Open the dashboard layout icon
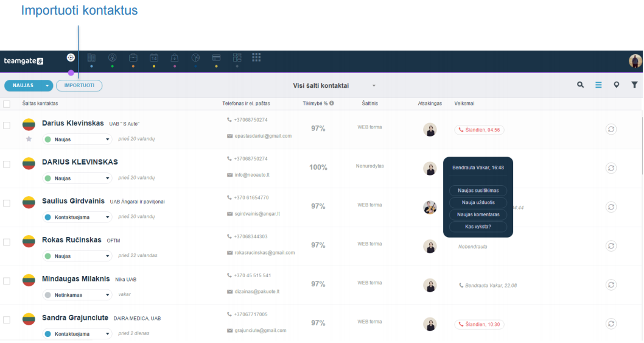Image resolution: width=644 pixels, height=343 pixels. (x=237, y=58)
